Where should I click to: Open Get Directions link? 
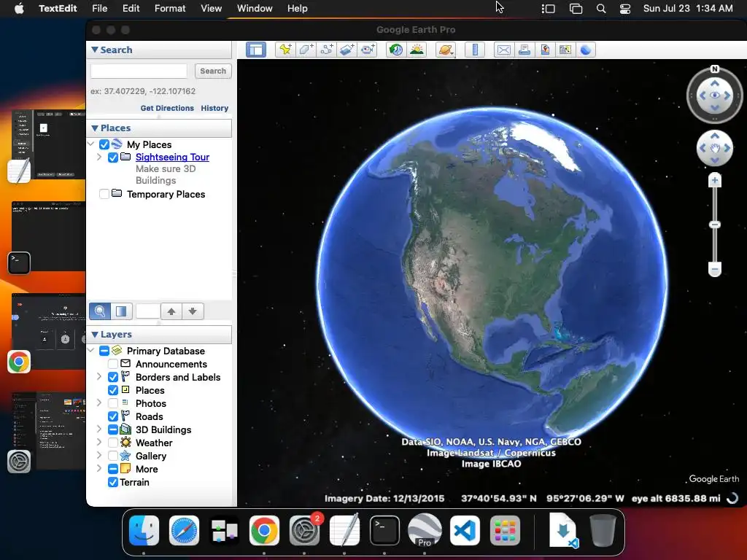tap(167, 108)
